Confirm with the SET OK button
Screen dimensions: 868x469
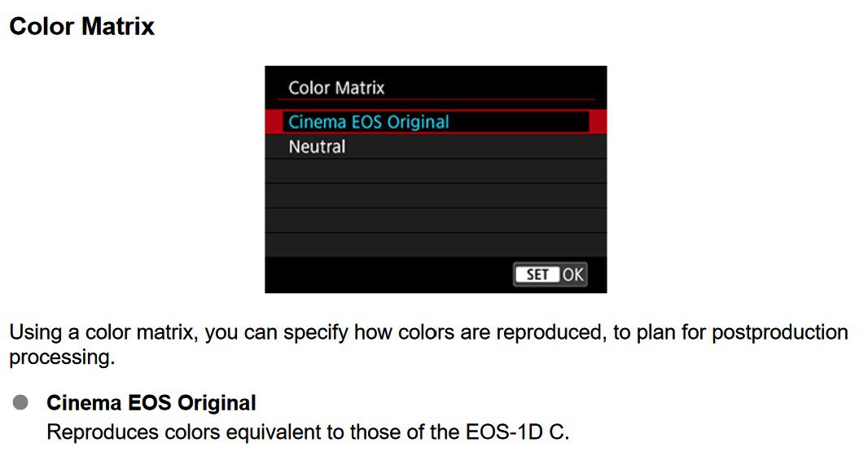[x=550, y=274]
